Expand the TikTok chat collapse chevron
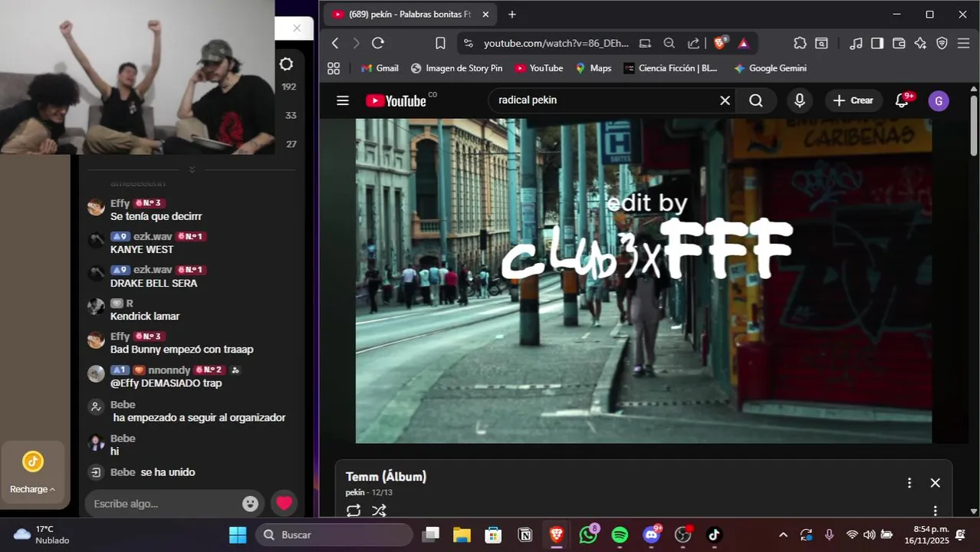Screen dimensions: 980x552 (x=192, y=169)
